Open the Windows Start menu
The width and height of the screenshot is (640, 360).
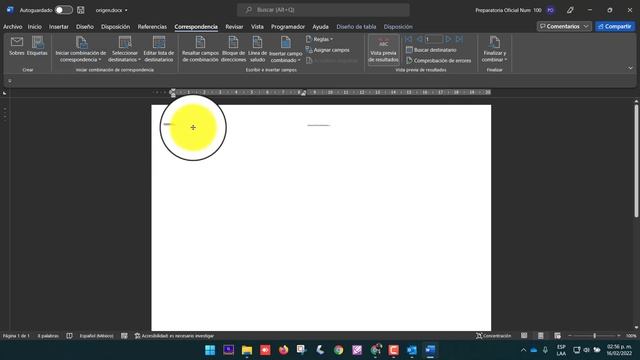point(210,350)
